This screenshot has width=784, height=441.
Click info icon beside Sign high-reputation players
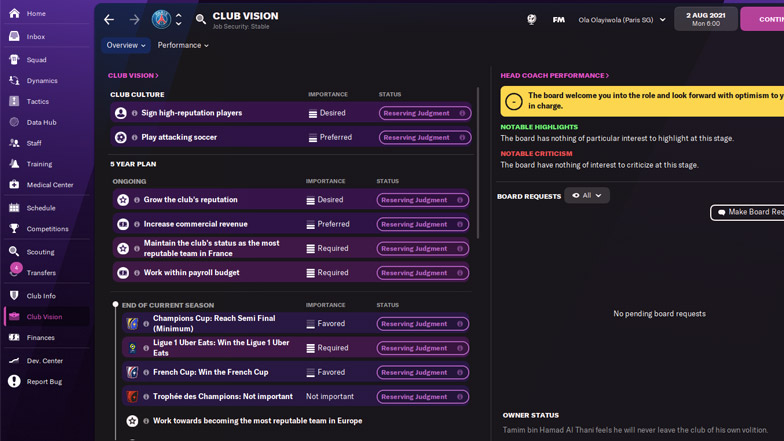tap(134, 114)
